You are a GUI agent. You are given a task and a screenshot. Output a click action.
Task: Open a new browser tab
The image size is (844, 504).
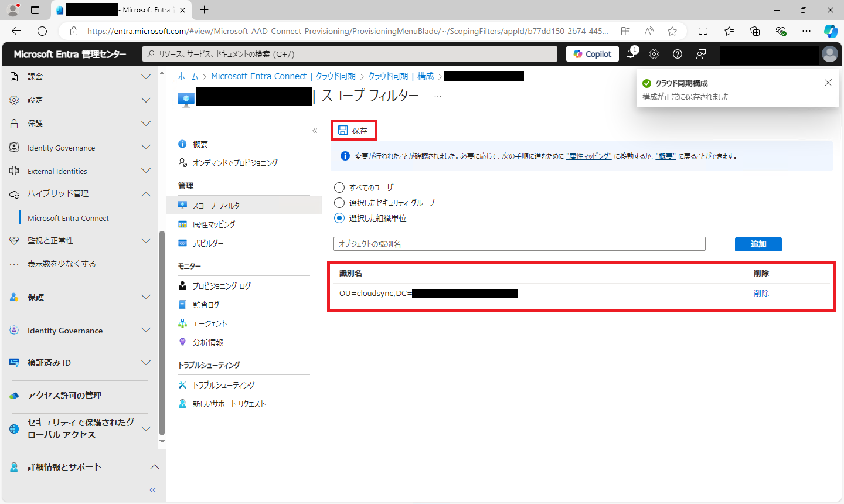(x=204, y=10)
